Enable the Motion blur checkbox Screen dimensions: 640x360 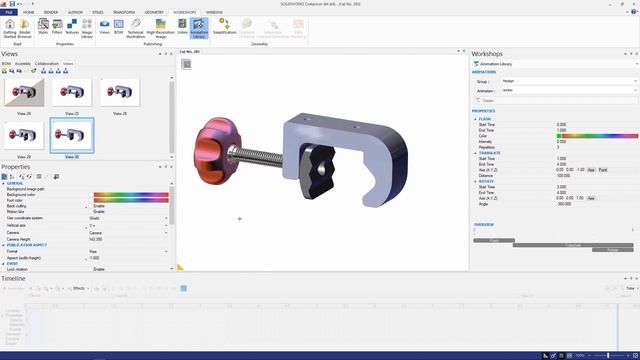point(91,212)
